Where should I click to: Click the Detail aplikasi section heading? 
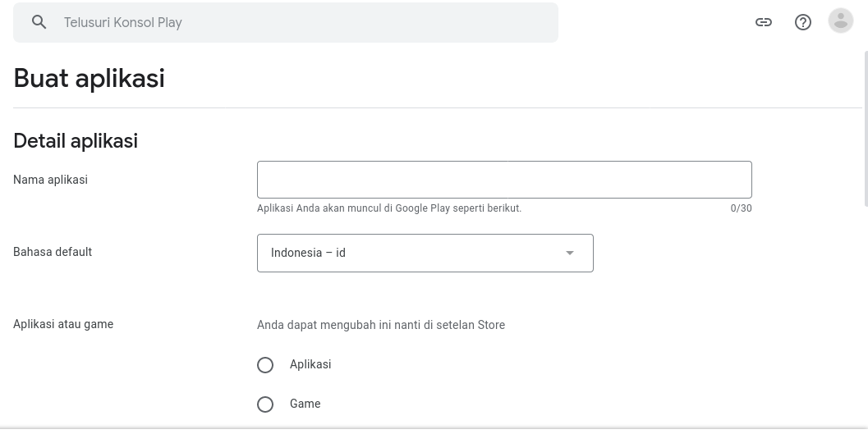pyautogui.click(x=76, y=141)
